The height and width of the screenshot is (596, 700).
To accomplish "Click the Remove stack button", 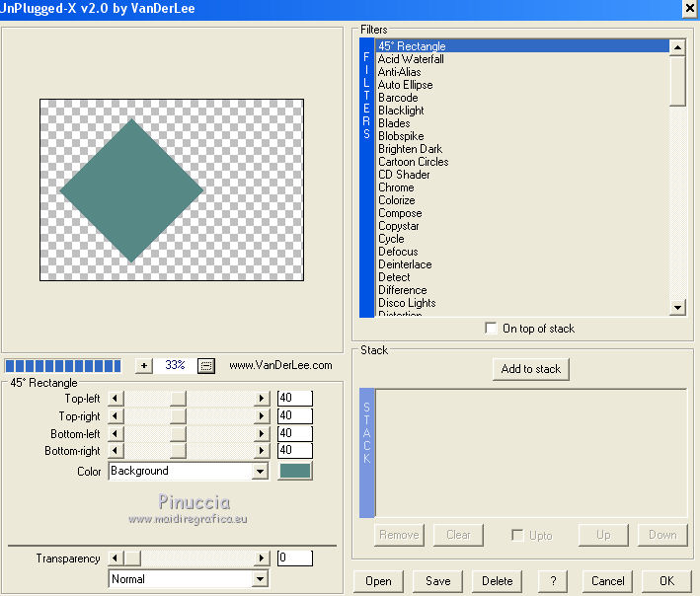I will click(x=399, y=535).
